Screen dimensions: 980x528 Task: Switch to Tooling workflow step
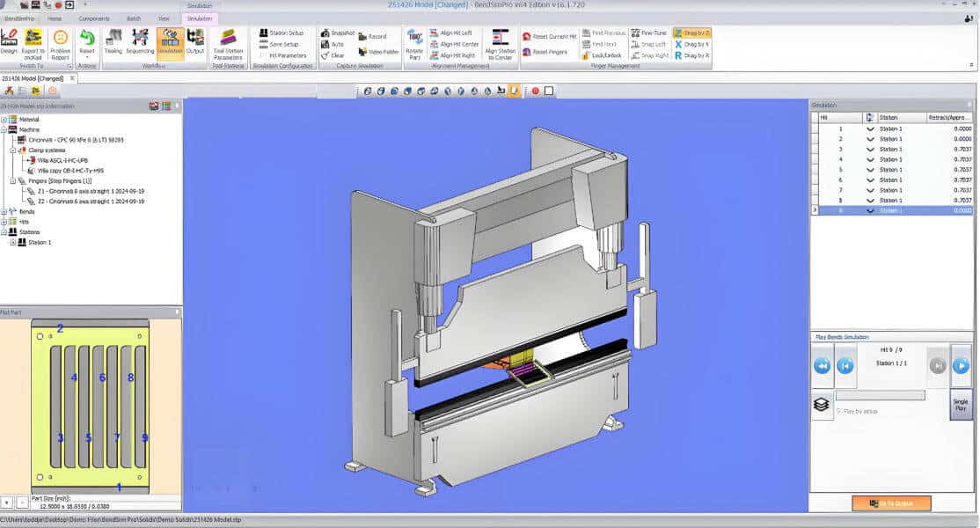[x=113, y=42]
